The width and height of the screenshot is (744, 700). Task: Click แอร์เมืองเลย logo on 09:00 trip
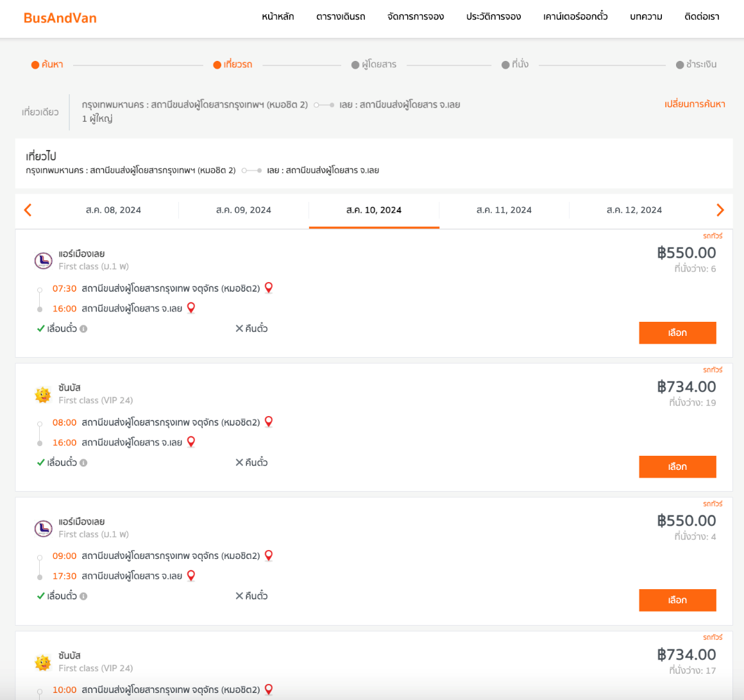[x=43, y=528]
